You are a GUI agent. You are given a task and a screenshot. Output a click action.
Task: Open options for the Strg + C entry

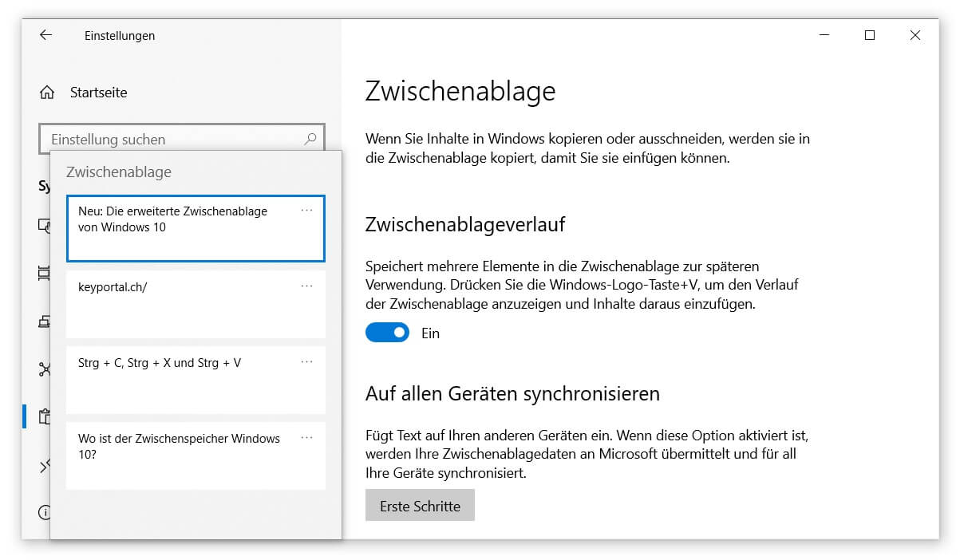306,360
